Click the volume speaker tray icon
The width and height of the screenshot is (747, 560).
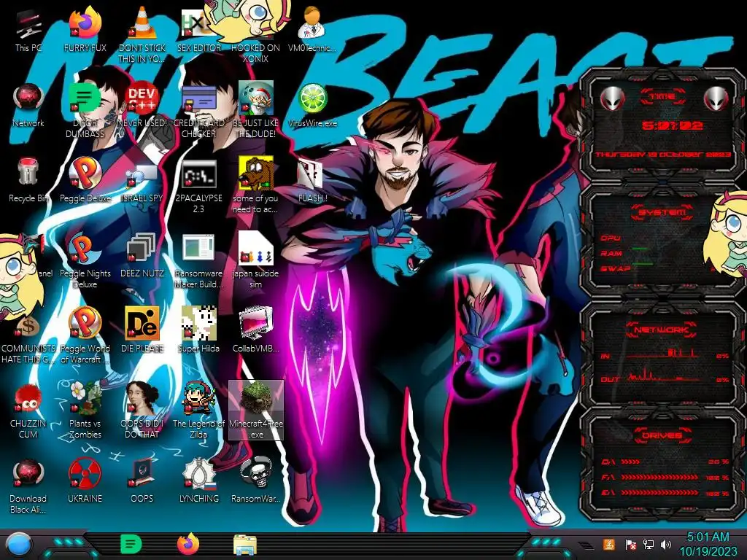(666, 545)
